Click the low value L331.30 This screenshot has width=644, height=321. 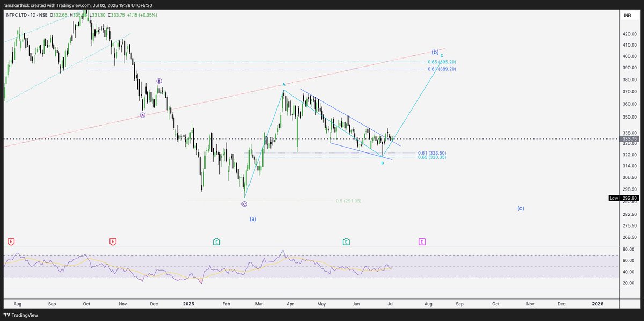tap(98, 15)
